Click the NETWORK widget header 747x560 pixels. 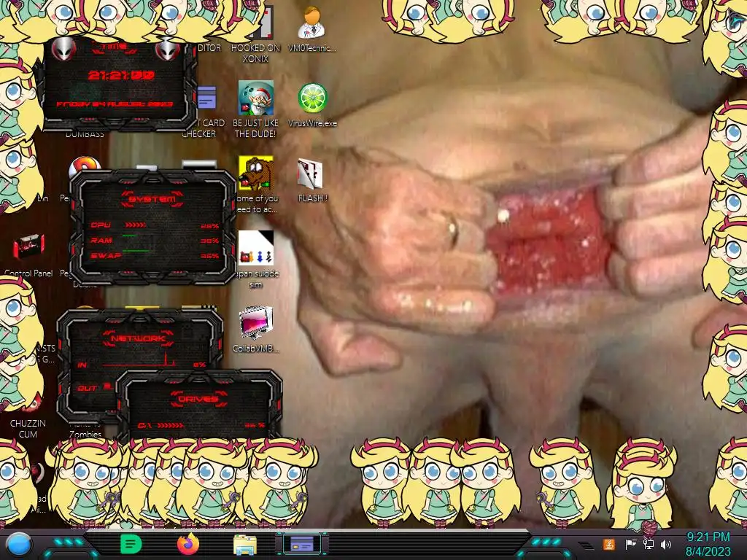[138, 338]
